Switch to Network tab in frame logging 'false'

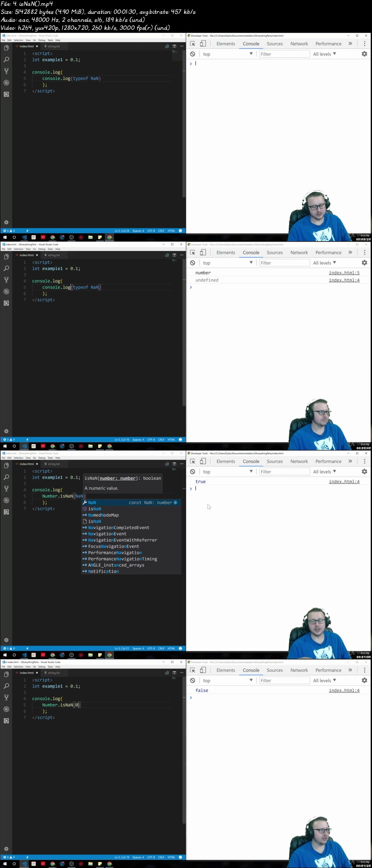pos(299,670)
